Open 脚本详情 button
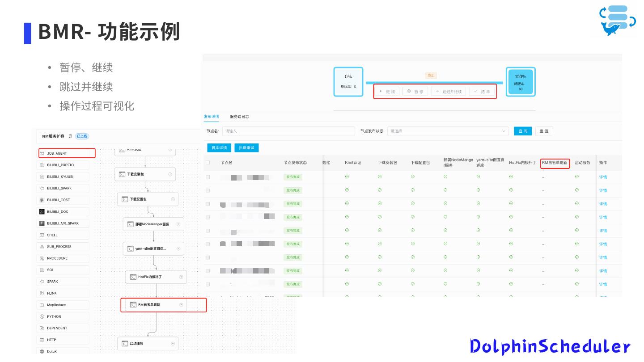The height and width of the screenshot is (362, 644). click(x=219, y=147)
